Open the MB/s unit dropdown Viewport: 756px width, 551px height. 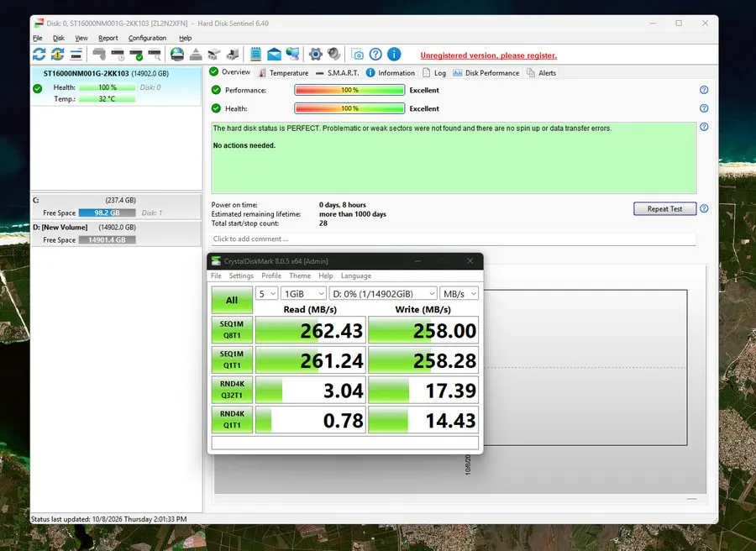[459, 294]
